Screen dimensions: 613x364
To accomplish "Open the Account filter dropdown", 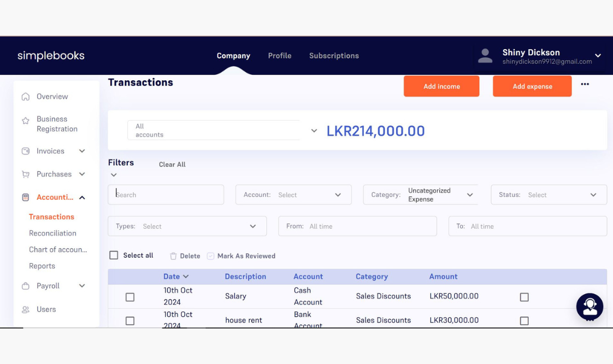I will point(293,195).
